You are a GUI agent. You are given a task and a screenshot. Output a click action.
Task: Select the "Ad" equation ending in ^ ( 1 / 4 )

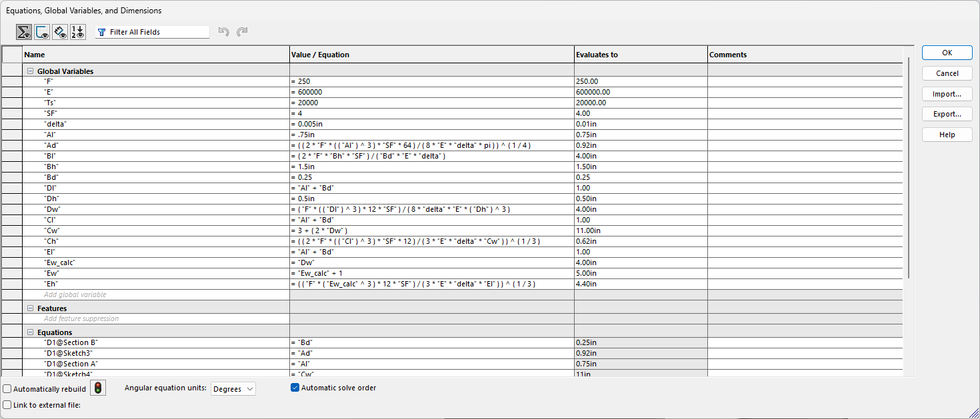point(431,145)
